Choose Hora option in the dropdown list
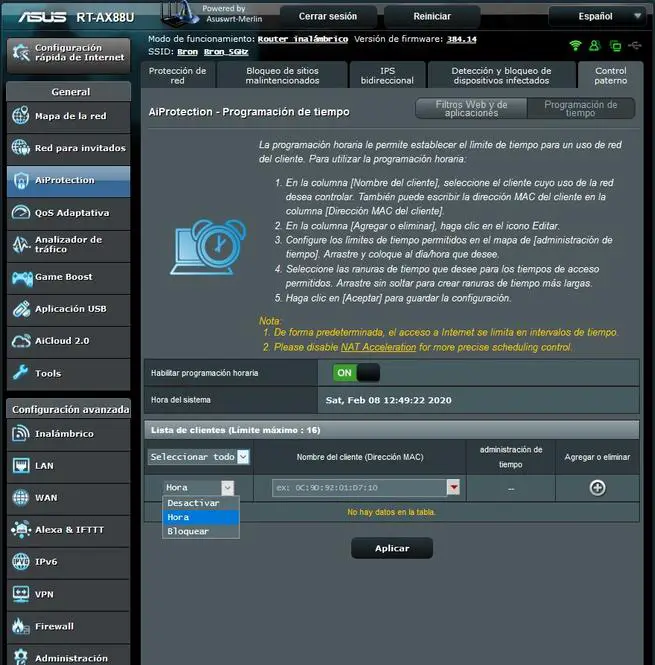Viewport: 655px width, 665px height. 201,517
